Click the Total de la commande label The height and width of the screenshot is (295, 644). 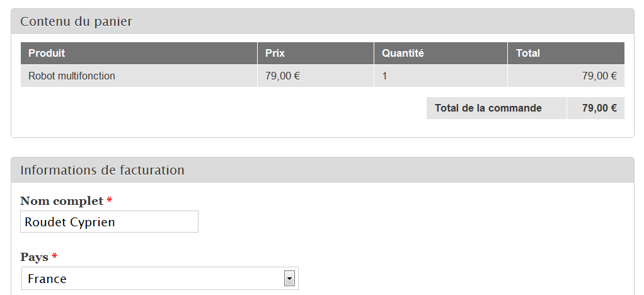coord(488,108)
